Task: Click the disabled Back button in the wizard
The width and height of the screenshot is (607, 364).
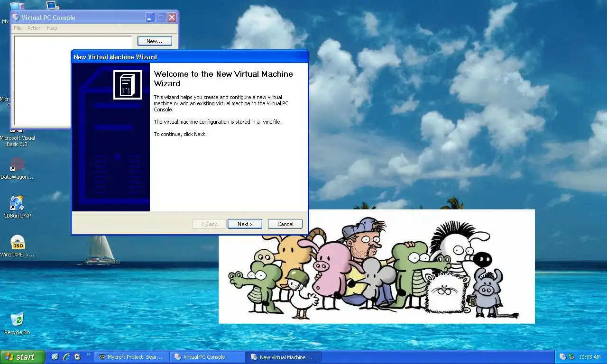Action: (x=209, y=224)
